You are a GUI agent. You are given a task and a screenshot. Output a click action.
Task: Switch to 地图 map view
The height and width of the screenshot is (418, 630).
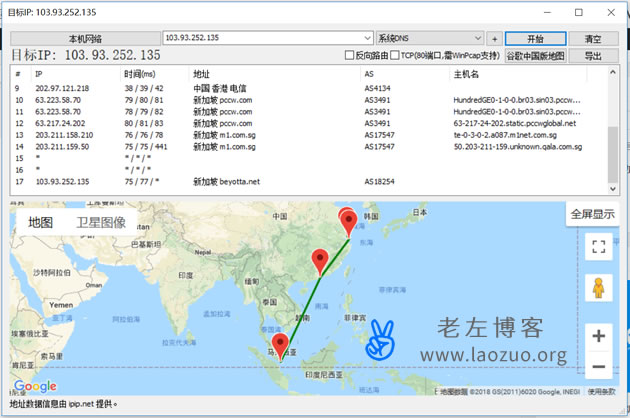tap(41, 223)
